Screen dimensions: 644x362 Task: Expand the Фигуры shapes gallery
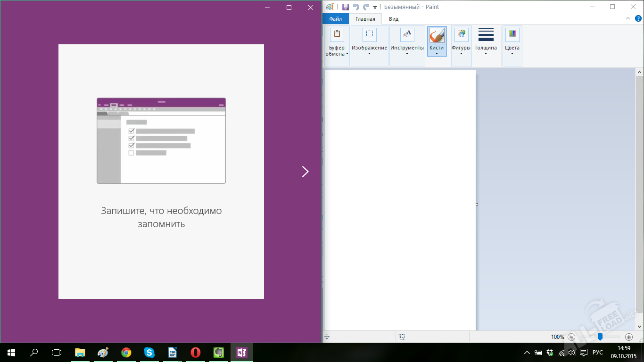click(x=461, y=42)
